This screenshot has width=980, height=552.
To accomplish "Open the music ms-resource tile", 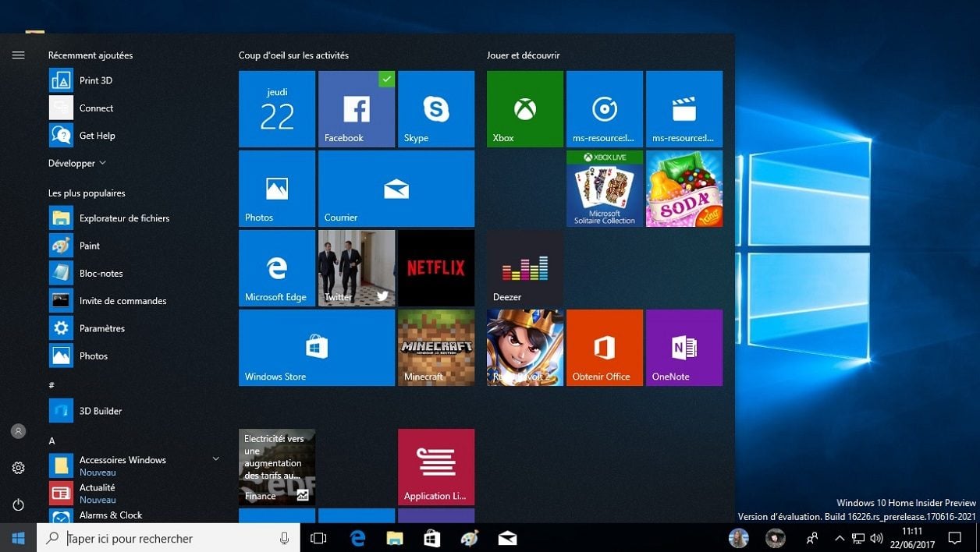I will (605, 109).
